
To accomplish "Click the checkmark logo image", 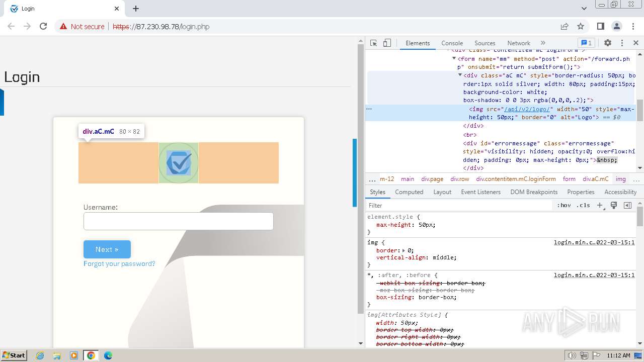I will (x=179, y=163).
